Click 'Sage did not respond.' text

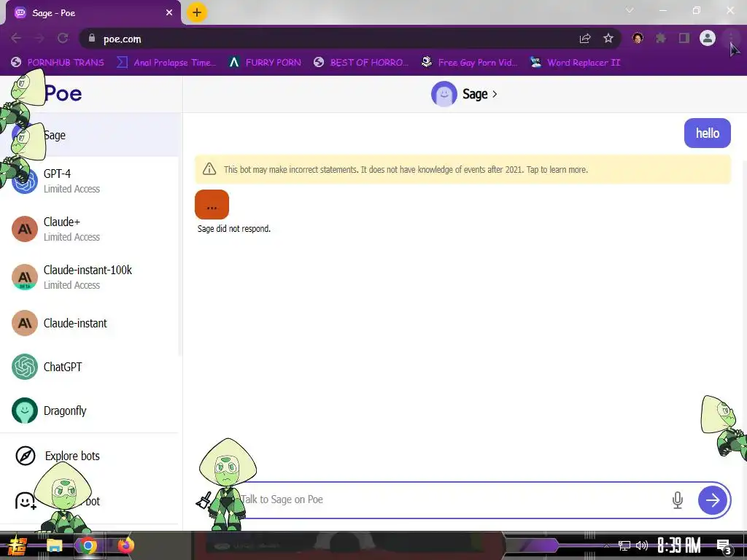234,228
